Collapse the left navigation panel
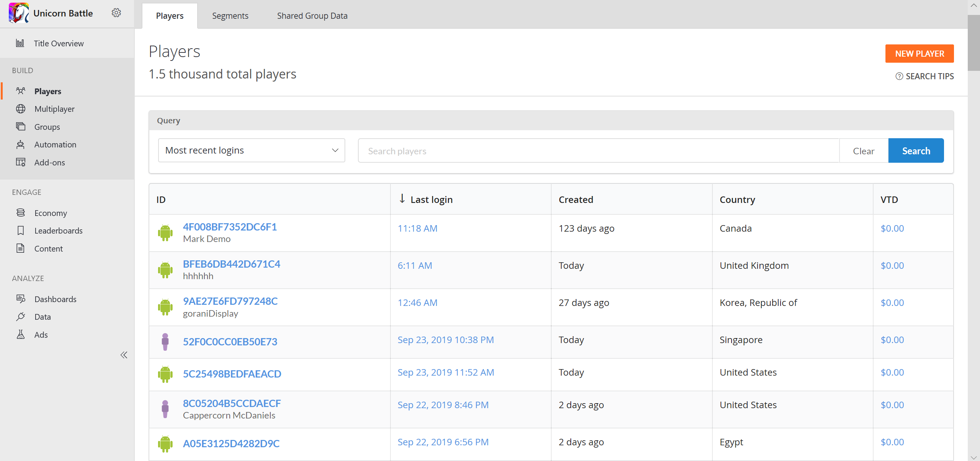The width and height of the screenshot is (980, 461). tap(124, 355)
